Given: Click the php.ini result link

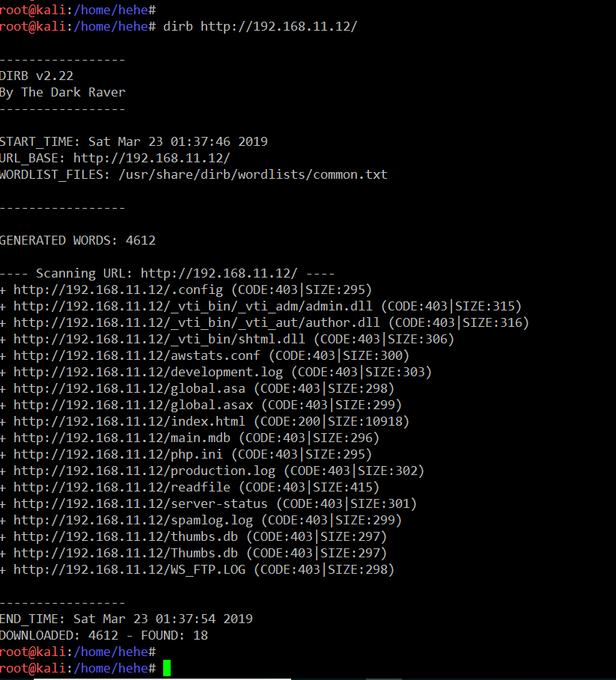Looking at the screenshot, I should tap(118, 454).
